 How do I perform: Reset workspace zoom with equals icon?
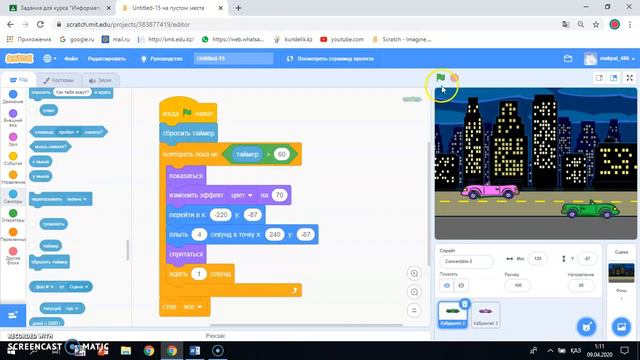click(414, 310)
